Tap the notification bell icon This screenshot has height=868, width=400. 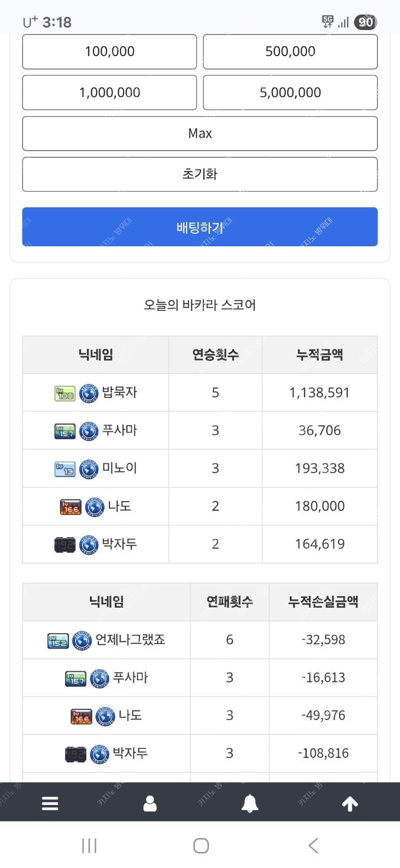(x=250, y=803)
